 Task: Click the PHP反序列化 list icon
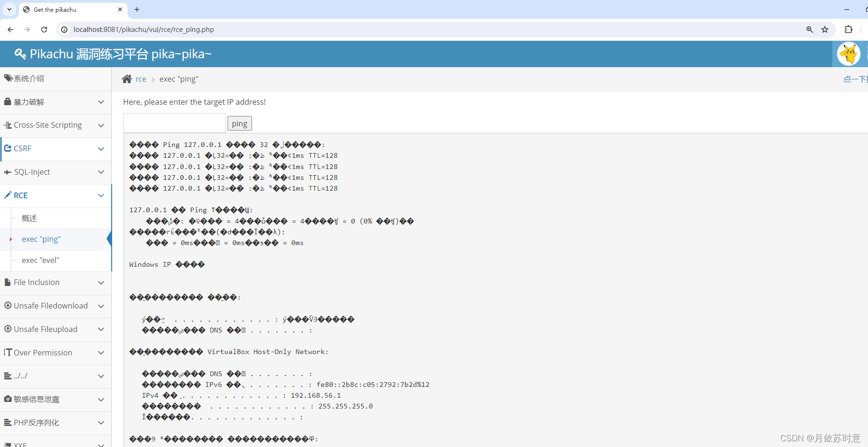coord(8,423)
